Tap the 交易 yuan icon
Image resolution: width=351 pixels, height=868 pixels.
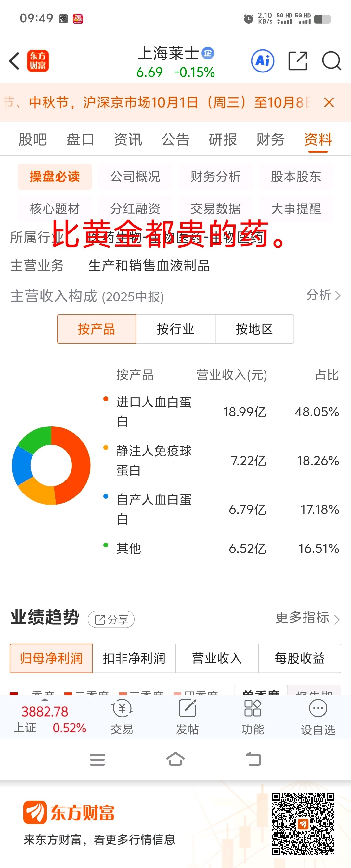[122, 709]
